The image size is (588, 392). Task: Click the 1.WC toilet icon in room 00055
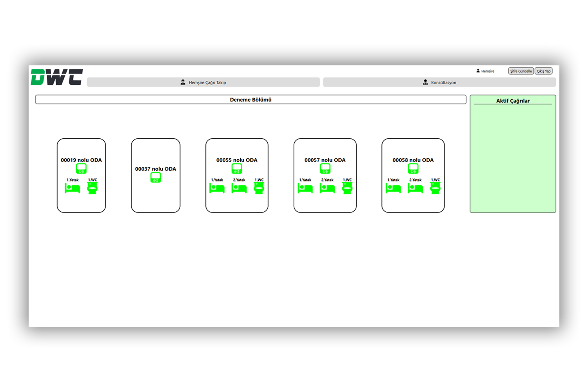259,189
